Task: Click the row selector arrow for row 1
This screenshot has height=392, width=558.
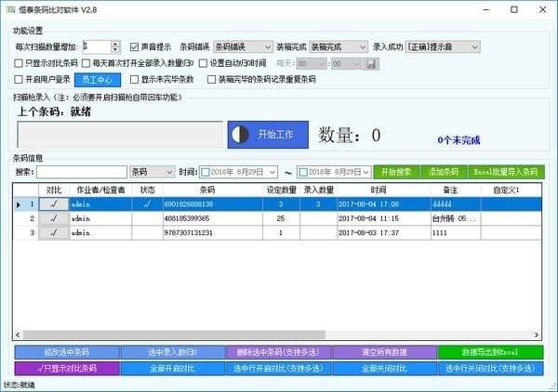Action: point(19,203)
